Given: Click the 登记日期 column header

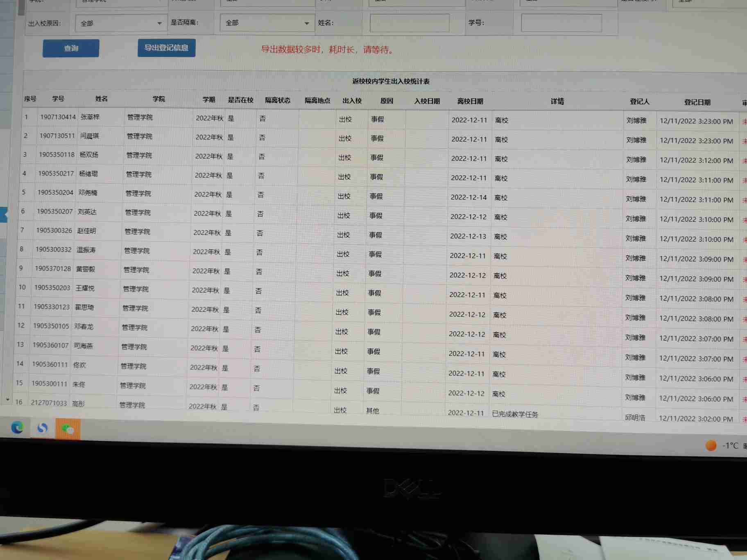Looking at the screenshot, I should 697,102.
